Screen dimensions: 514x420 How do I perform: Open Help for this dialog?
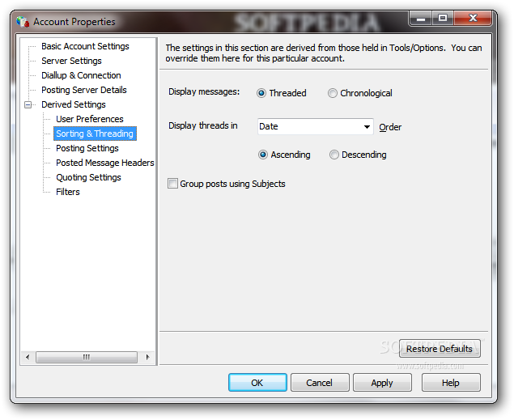click(451, 383)
